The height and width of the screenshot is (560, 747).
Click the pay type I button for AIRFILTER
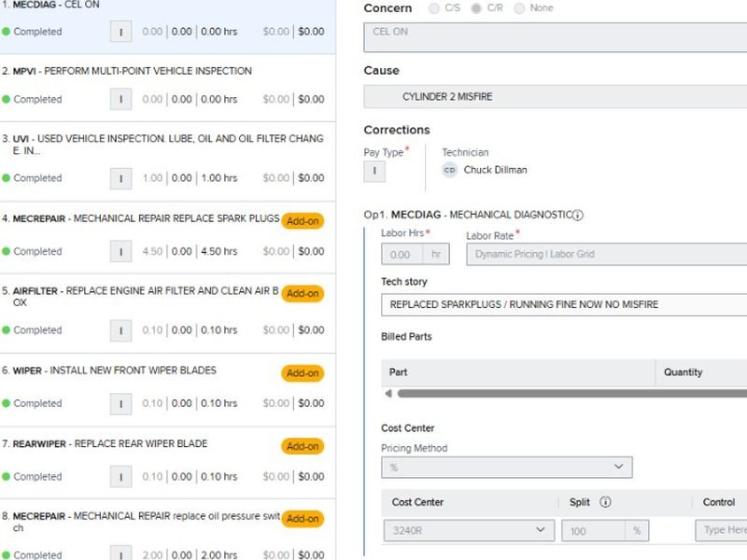(x=121, y=330)
